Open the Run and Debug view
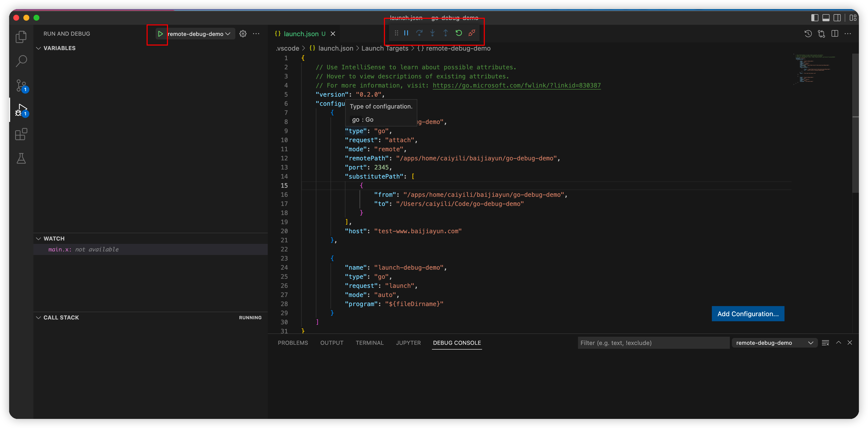This screenshot has height=428, width=868. coord(21,110)
